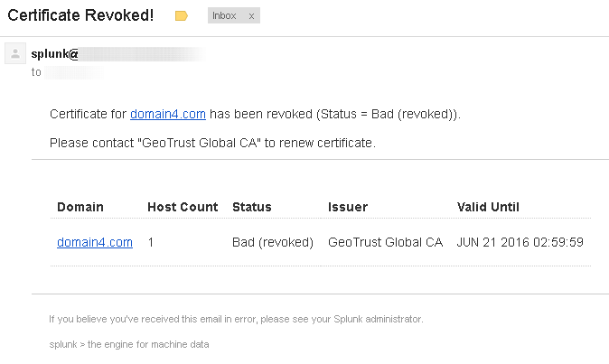609x364 pixels.
Task: Click the yellow importance marker icon
Action: (x=181, y=16)
